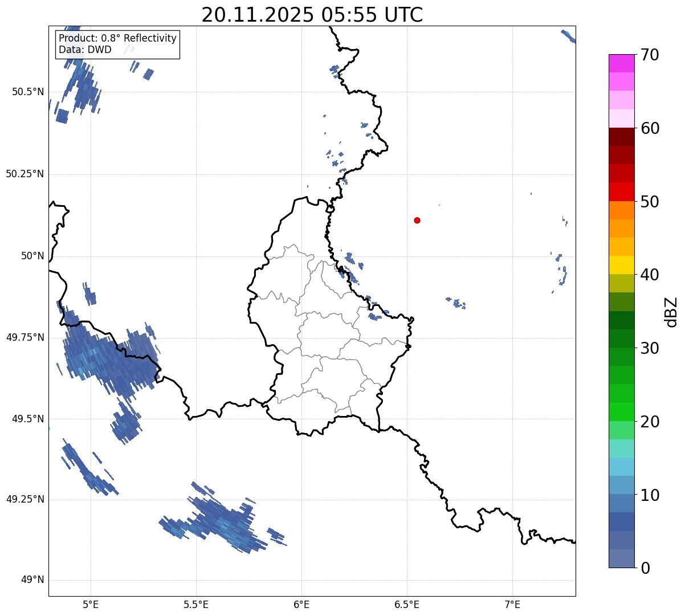Image resolution: width=685 pixels, height=616 pixels.
Task: Click the 7°E longitude label
Action: (x=512, y=605)
